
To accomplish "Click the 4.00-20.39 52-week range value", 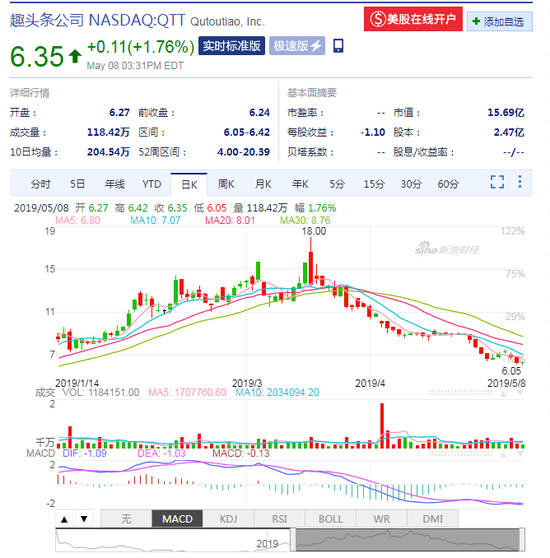I will (x=244, y=152).
